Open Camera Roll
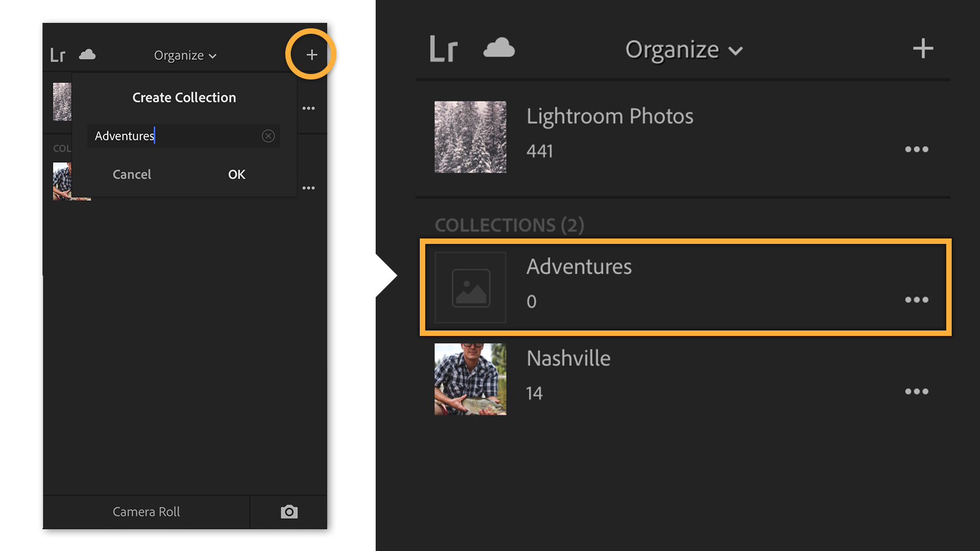 146,512
